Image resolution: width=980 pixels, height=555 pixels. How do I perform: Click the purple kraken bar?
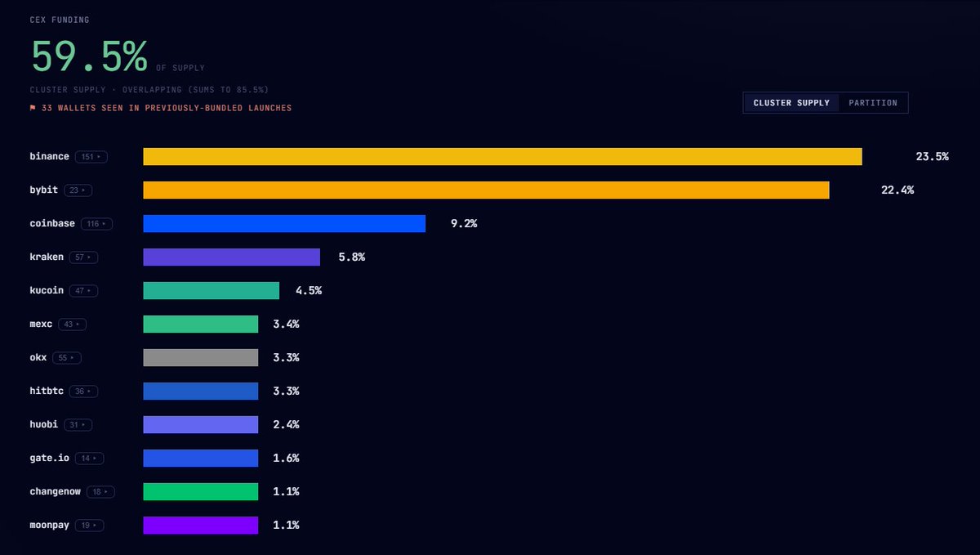[x=231, y=257]
